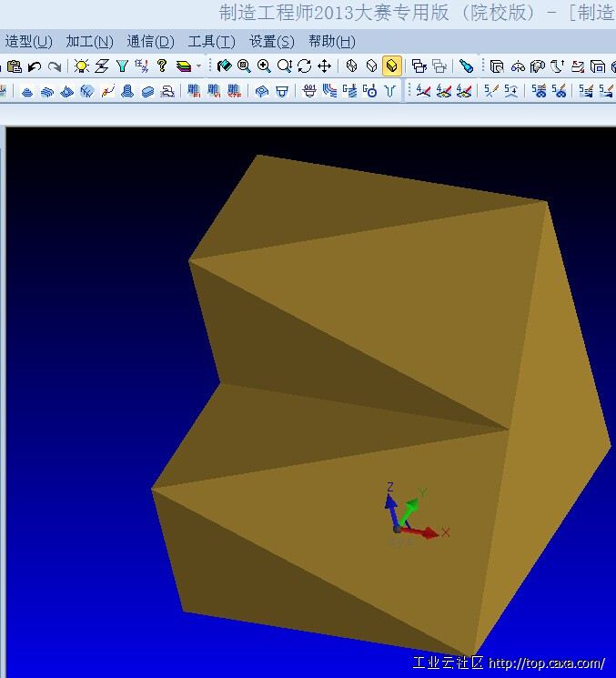Click the colored layers stack icon
Image resolution: width=616 pixels, height=678 pixels.
pos(184,66)
